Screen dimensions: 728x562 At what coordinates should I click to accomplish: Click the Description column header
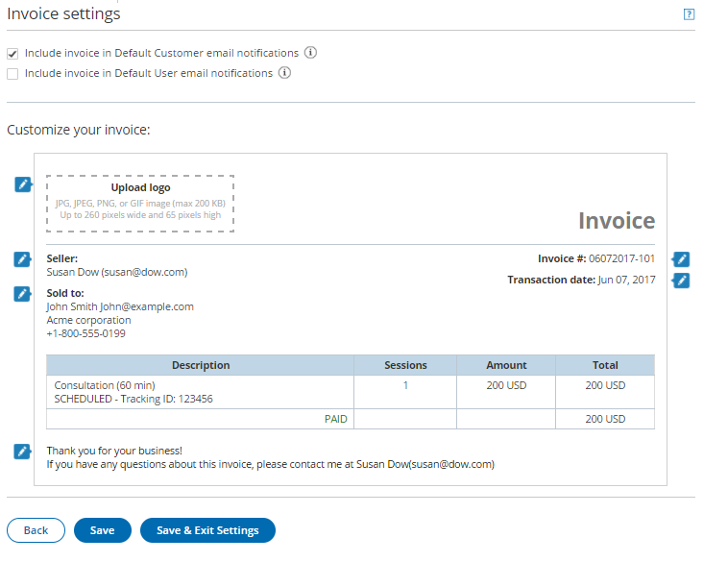point(201,365)
